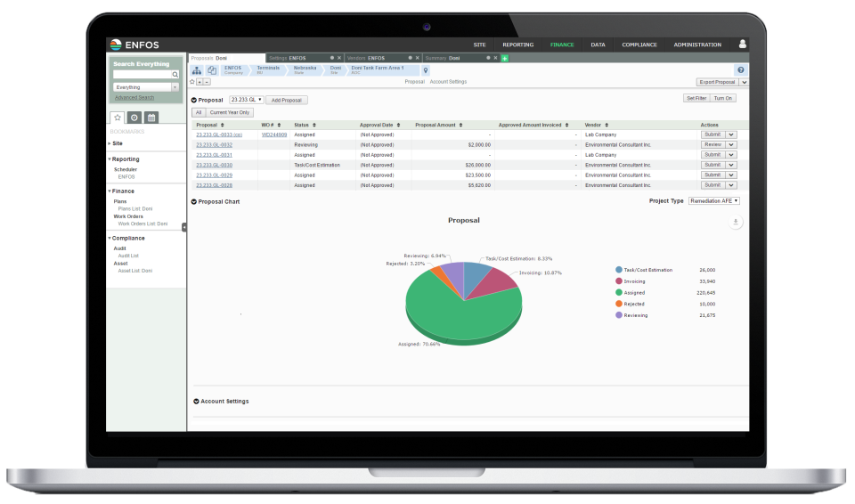Click the pin dot on Settings ENFOS tab
This screenshot has height=504, width=855.
point(331,58)
